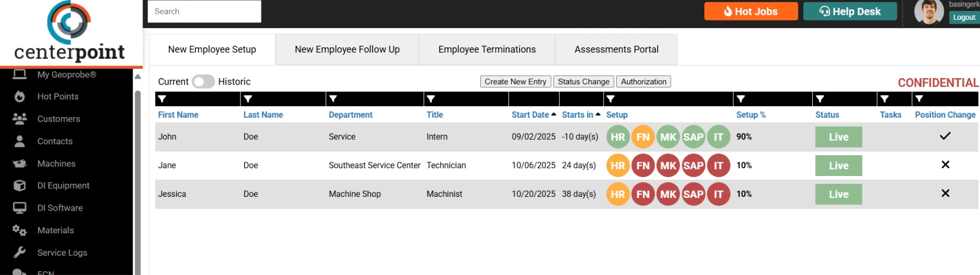Open Status column filter

coord(820,99)
